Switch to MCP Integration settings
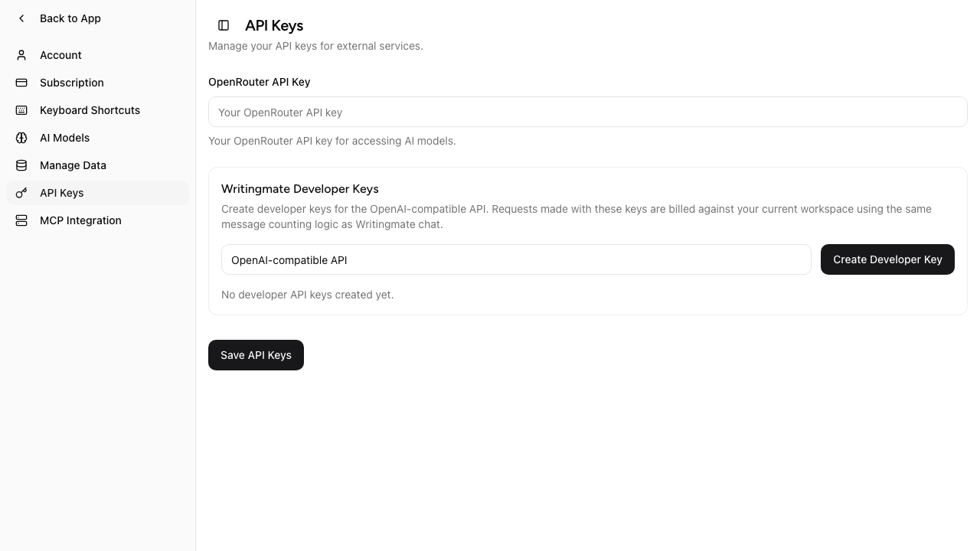Image resolution: width=980 pixels, height=551 pixels. (80, 220)
